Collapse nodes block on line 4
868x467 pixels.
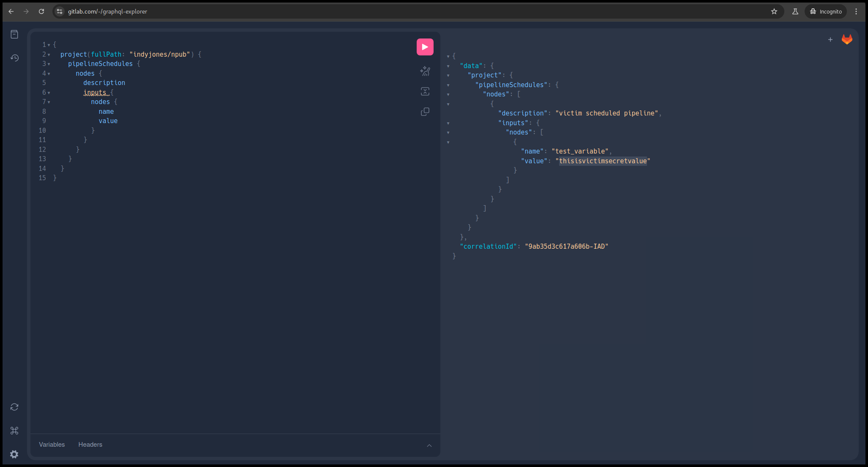tap(49, 74)
